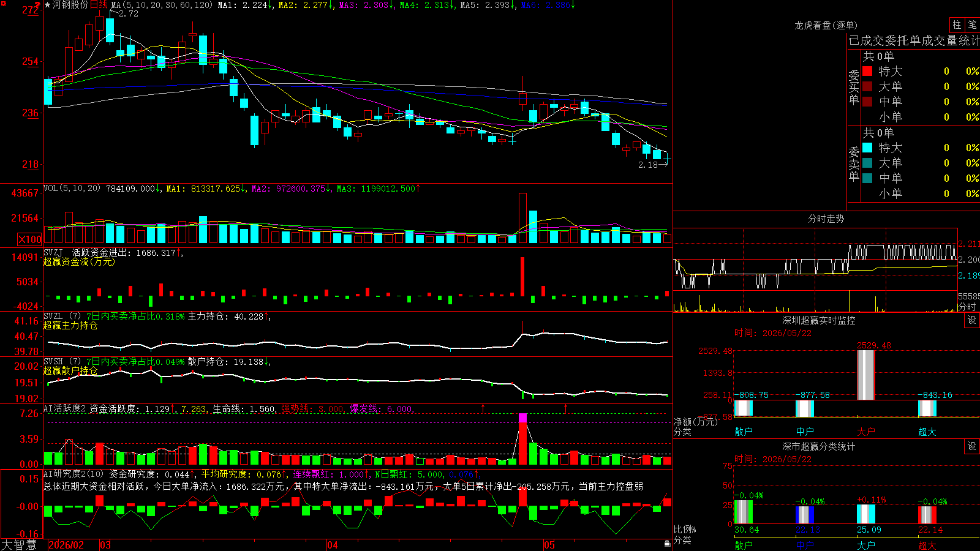This screenshot has height=551, width=980.
Task: Click the cyan 特大 swatch in 委卖单
Action: click(867, 148)
